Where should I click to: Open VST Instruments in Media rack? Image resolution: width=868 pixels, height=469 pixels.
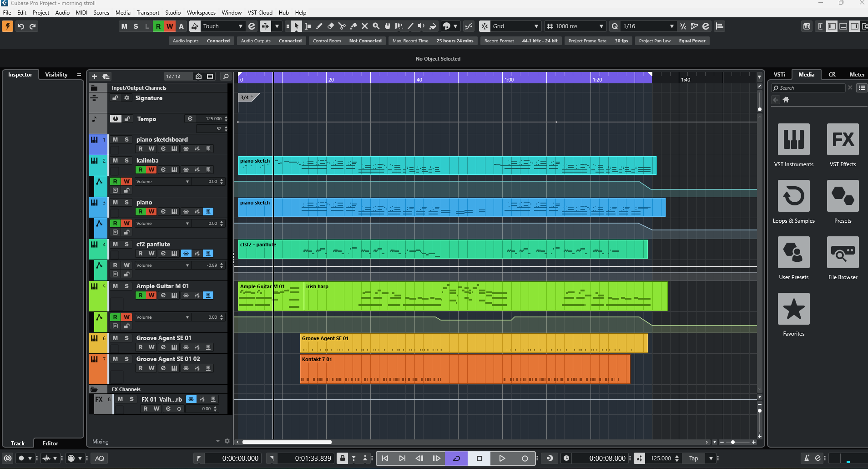pyautogui.click(x=794, y=139)
